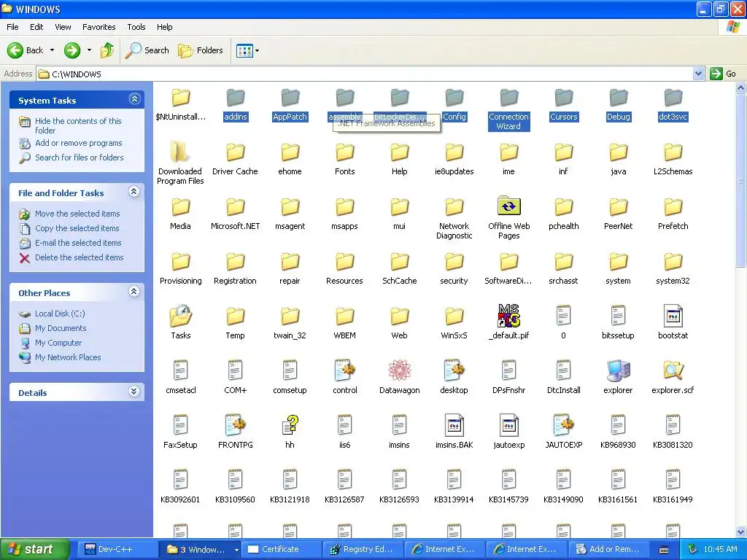Open the Help menu
The image size is (747, 560).
click(164, 27)
